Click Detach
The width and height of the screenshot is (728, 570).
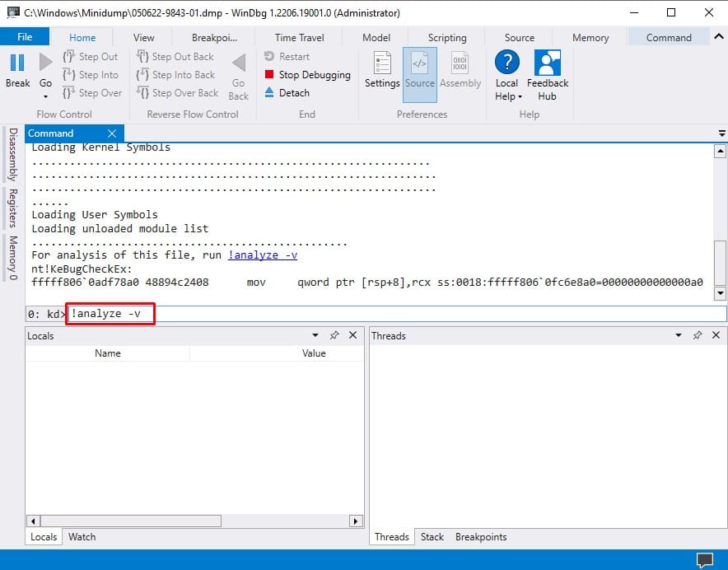(x=287, y=93)
